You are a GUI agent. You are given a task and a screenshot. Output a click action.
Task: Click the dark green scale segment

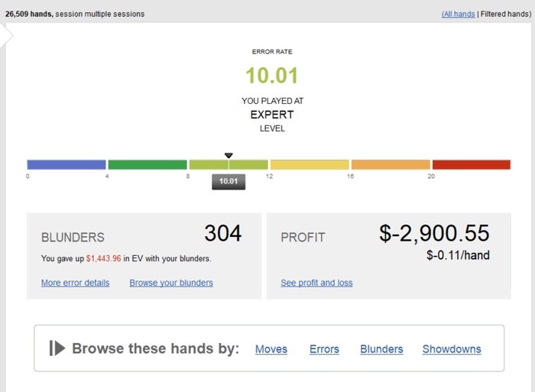coord(148,164)
